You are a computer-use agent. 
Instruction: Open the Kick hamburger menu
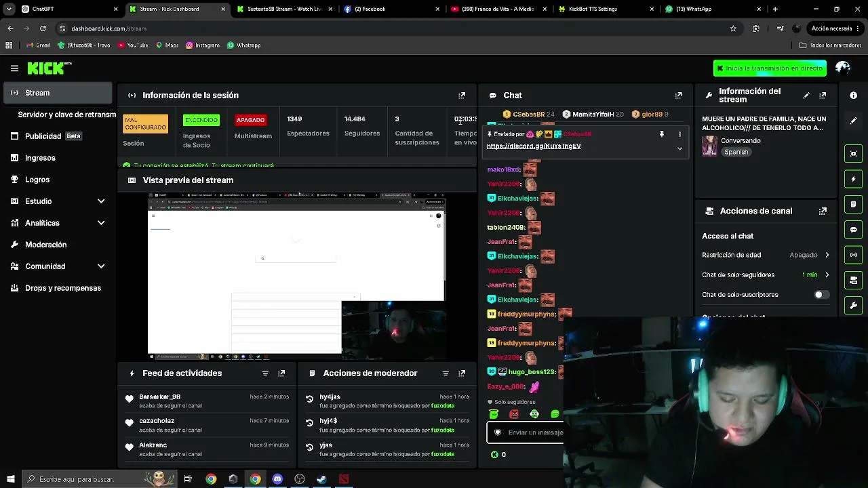(14, 68)
